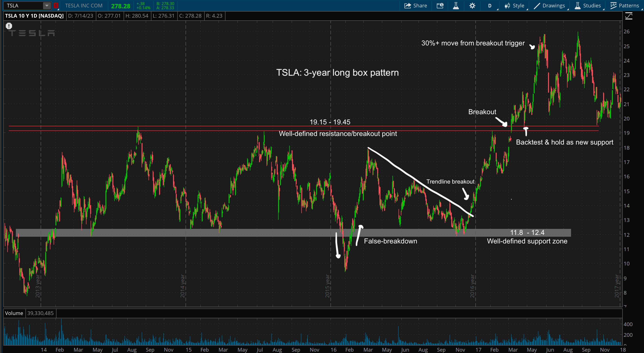Open the chart description info icon
This screenshot has height=353, width=644.
click(x=440, y=6)
